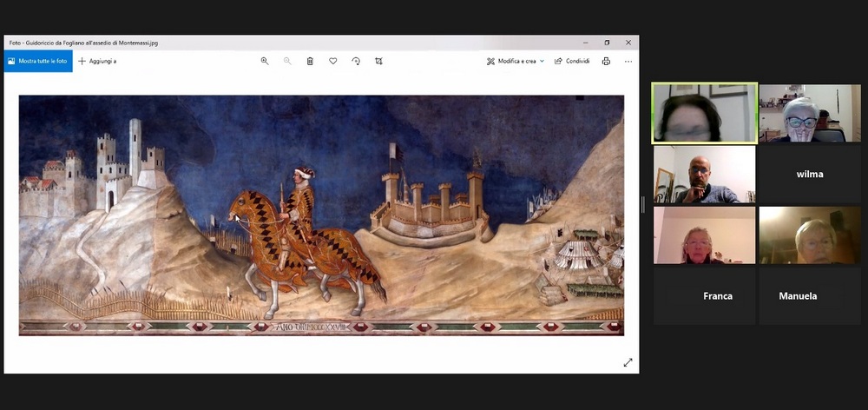The height and width of the screenshot is (410, 868).
Task: Select the bald man video tile
Action: [704, 174]
